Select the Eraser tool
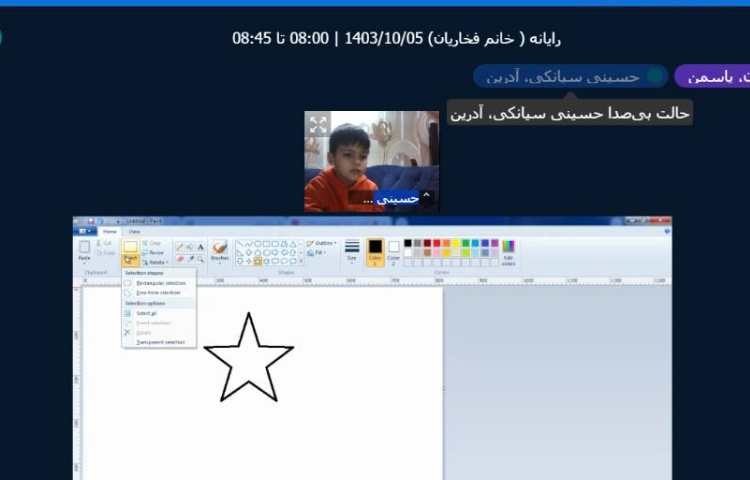 (x=180, y=259)
